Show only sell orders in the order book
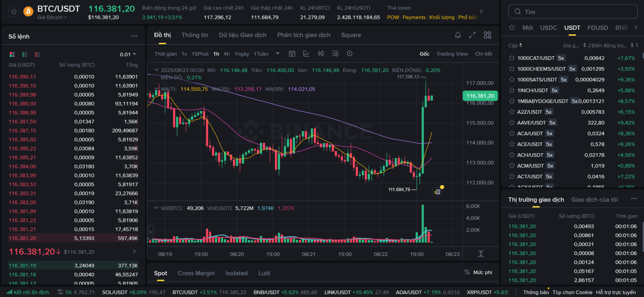This screenshot has height=297, width=644. [x=37, y=54]
